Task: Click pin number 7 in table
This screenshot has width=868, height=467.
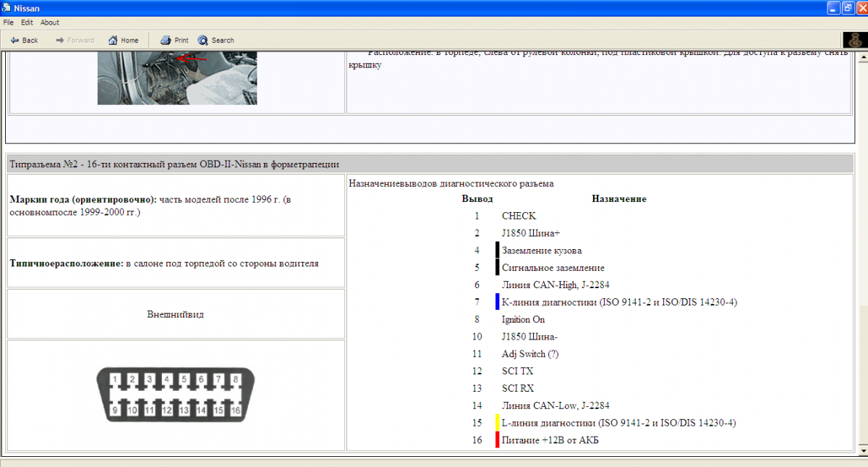Action: (x=477, y=302)
